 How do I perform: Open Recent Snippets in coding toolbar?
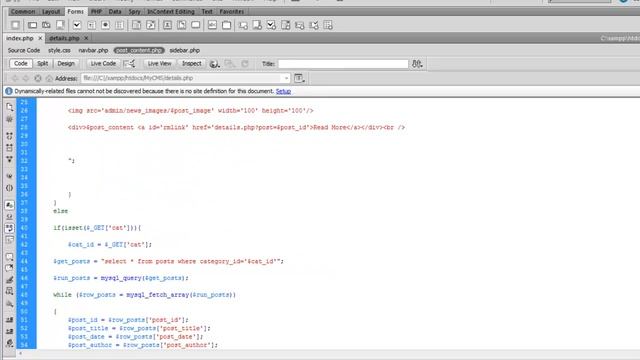[x=9, y=291]
